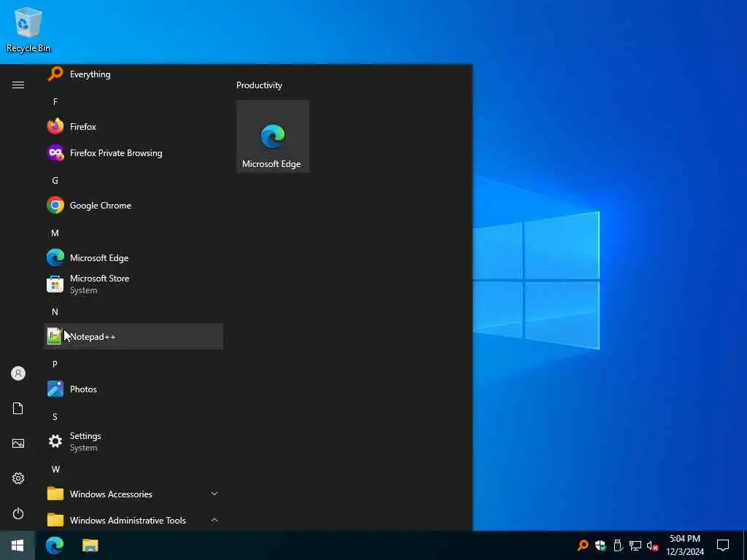Open Documents from the Start sidebar
This screenshot has width=747, height=560.
18,408
